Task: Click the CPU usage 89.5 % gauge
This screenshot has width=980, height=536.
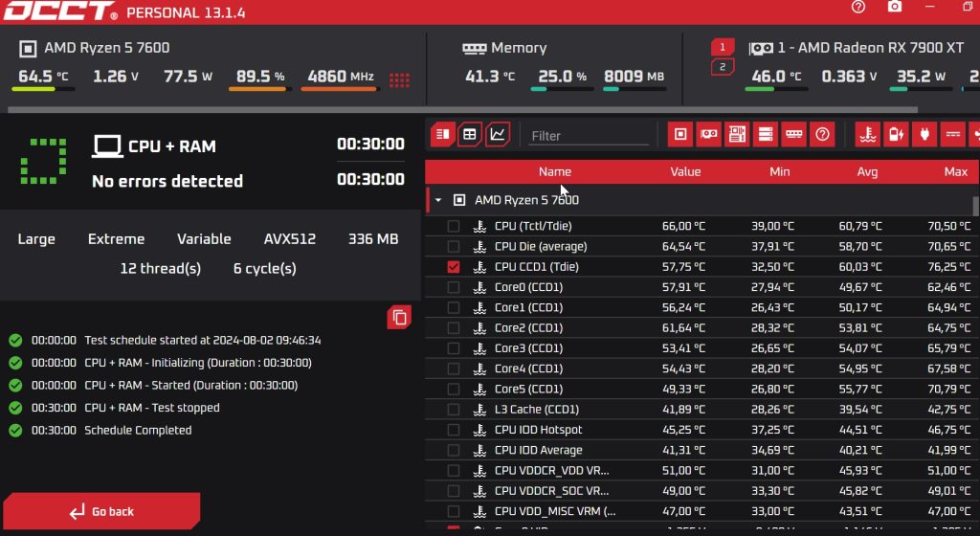Action: (260, 79)
